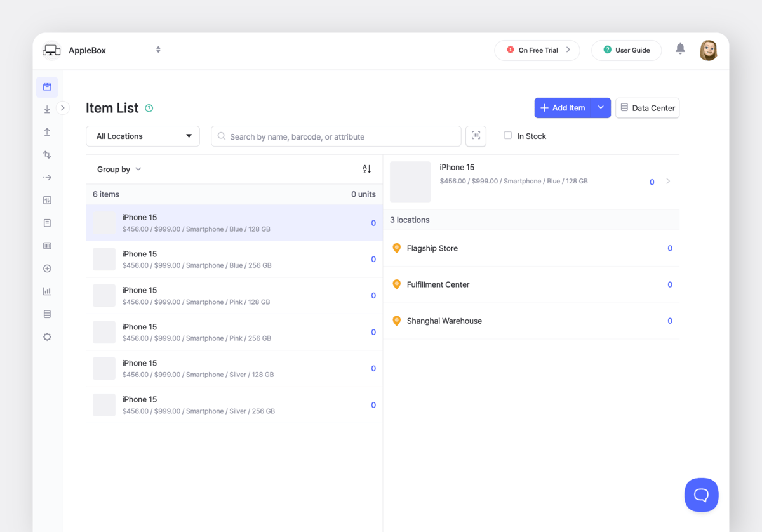Open the barcode icon in the sidebar
Image resolution: width=762 pixels, height=532 pixels.
point(47,246)
